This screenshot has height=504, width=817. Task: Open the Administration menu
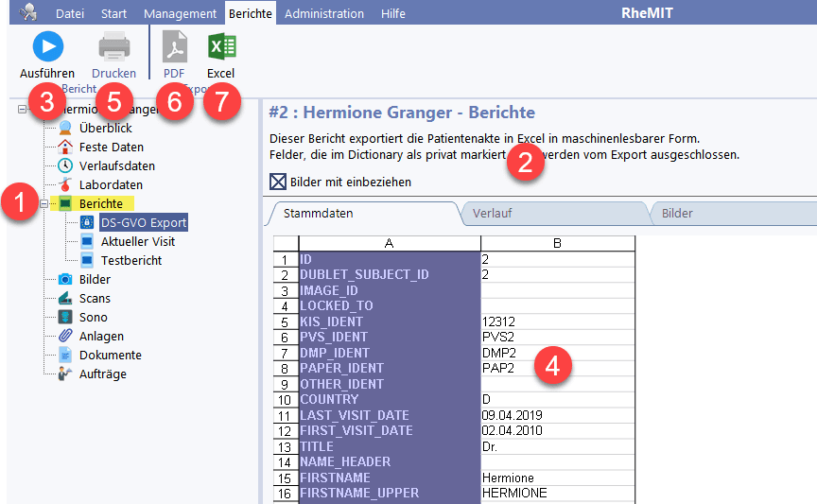pyautogui.click(x=324, y=13)
